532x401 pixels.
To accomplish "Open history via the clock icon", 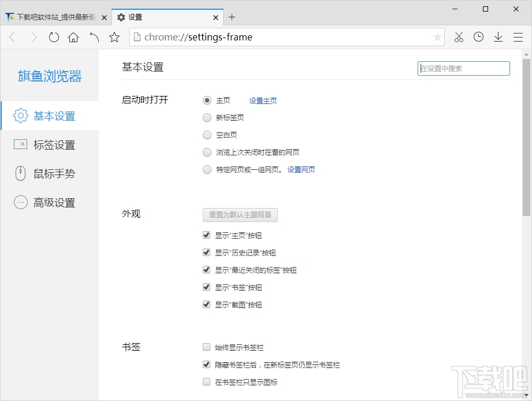I will 478,36.
